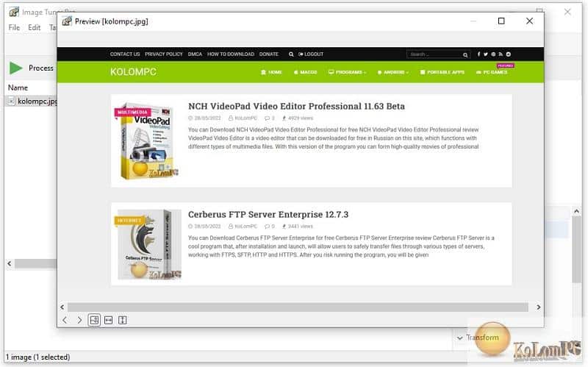The width and height of the screenshot is (588, 367).
Task: Go to the next image in Preview
Action: 79,320
